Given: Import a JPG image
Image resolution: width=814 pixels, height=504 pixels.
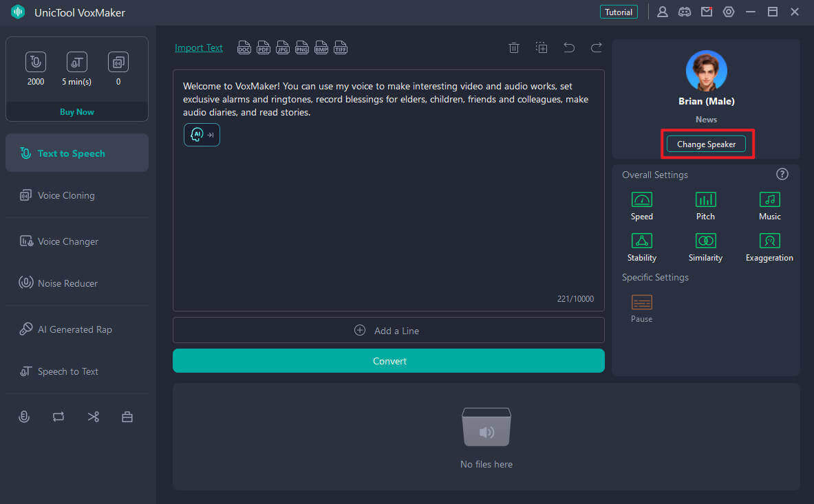Looking at the screenshot, I should coord(282,47).
